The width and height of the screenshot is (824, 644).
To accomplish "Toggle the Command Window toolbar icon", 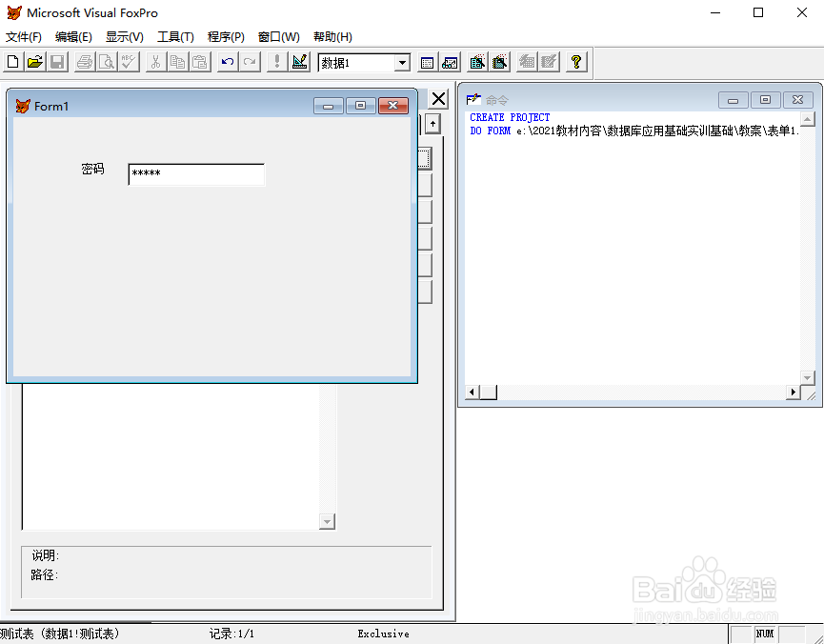I will pos(427,62).
